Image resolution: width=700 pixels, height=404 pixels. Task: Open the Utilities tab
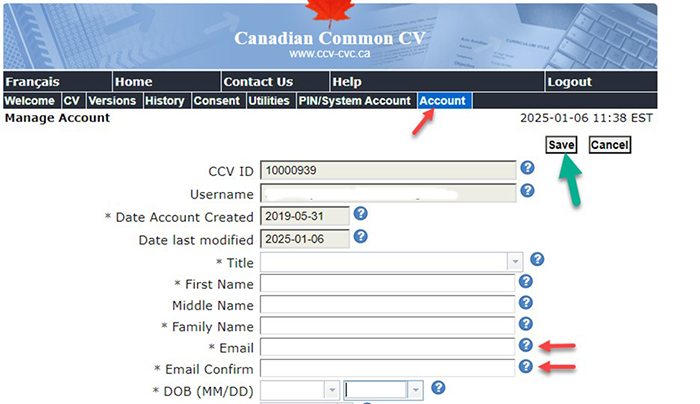tap(269, 101)
